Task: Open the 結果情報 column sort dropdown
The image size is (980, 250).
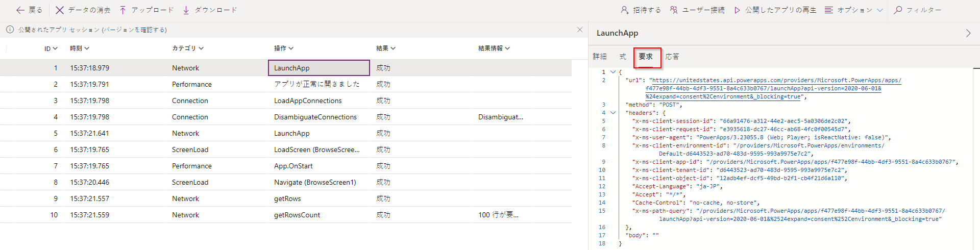Action: (494, 48)
